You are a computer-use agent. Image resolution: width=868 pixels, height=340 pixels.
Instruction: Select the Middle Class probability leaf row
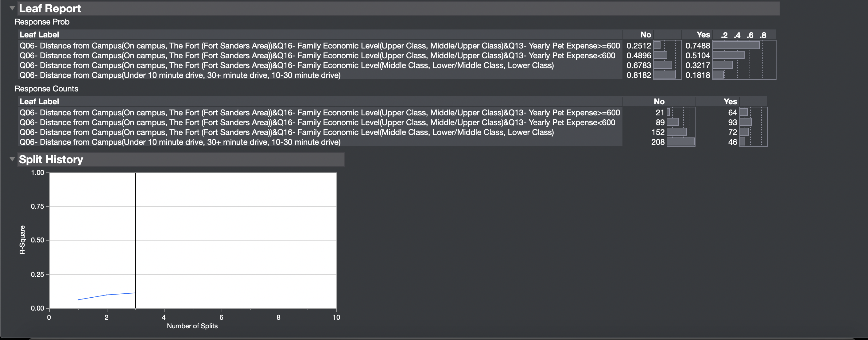(x=286, y=65)
